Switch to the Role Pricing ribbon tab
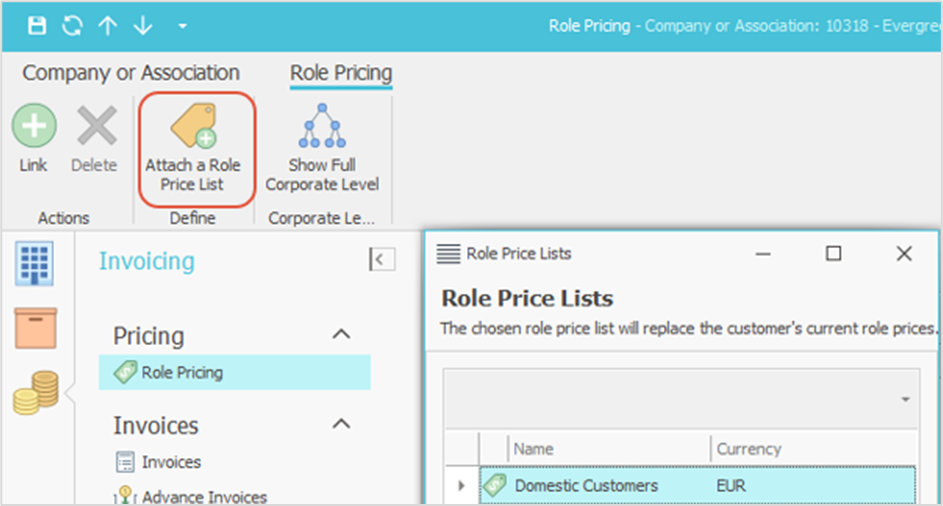Screen dimensions: 943x506 (x=341, y=73)
